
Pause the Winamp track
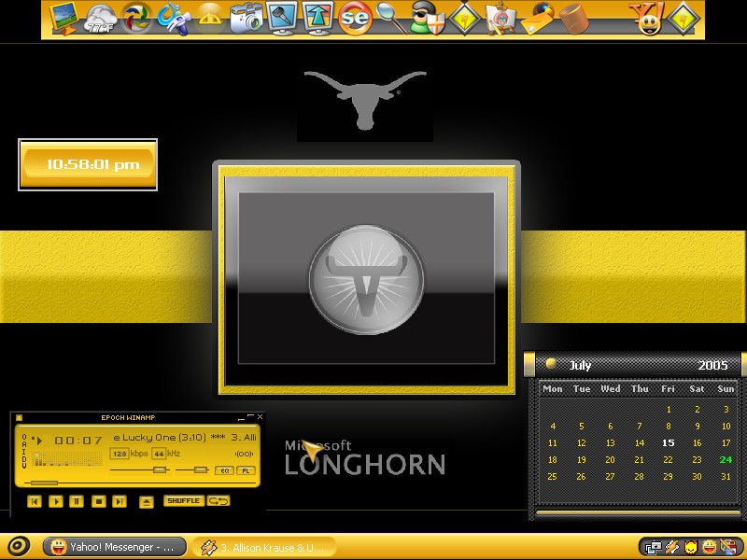click(x=77, y=501)
